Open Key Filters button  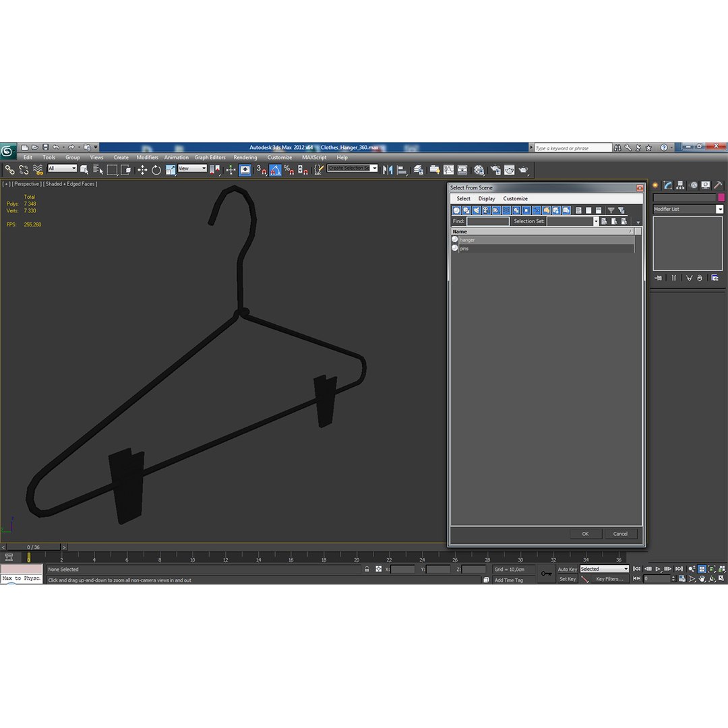click(609, 579)
